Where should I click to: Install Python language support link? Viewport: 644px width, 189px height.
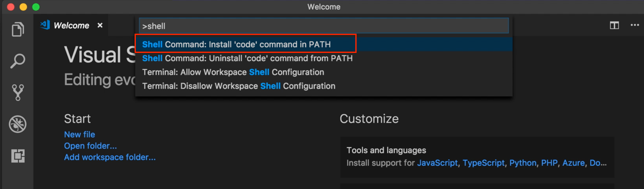tap(523, 163)
